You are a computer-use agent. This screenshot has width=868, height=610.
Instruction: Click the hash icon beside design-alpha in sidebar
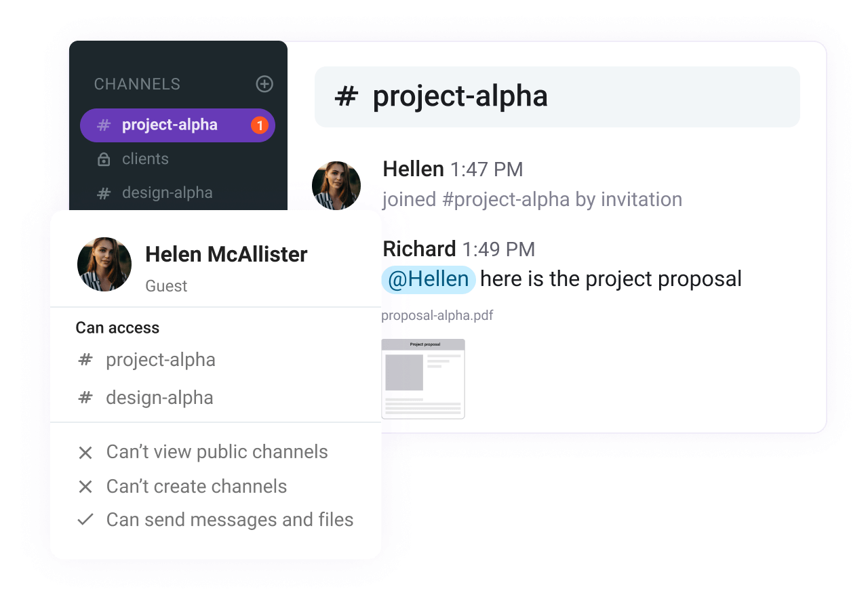(x=104, y=193)
